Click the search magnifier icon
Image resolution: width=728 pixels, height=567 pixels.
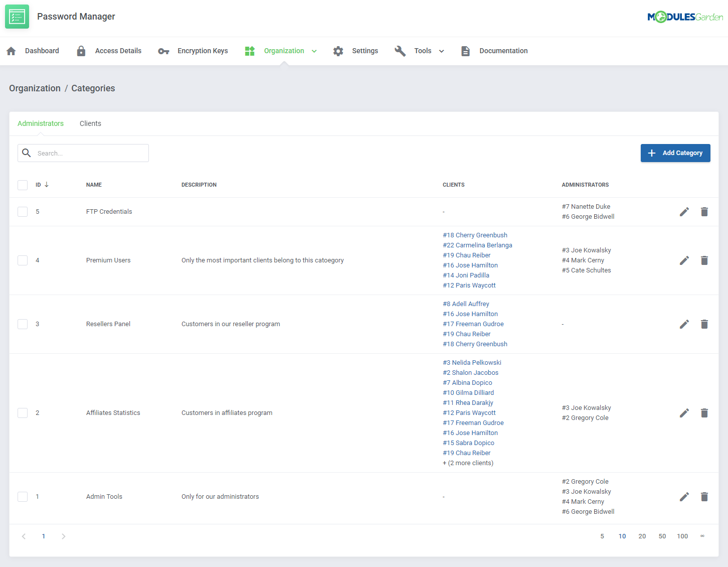(x=27, y=153)
